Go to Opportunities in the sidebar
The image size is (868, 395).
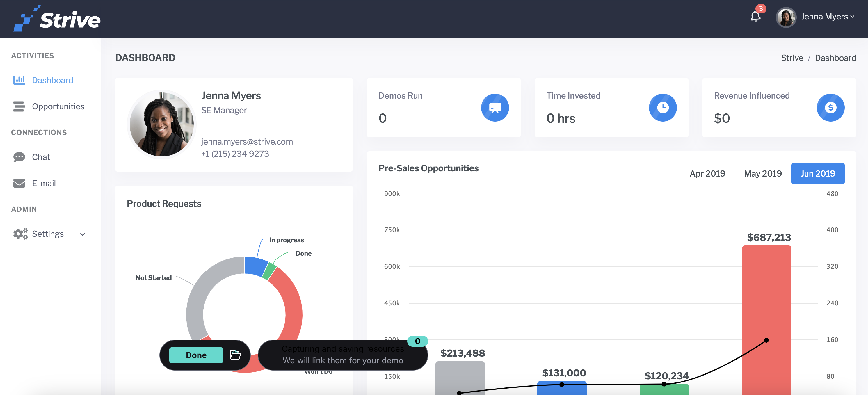[58, 106]
